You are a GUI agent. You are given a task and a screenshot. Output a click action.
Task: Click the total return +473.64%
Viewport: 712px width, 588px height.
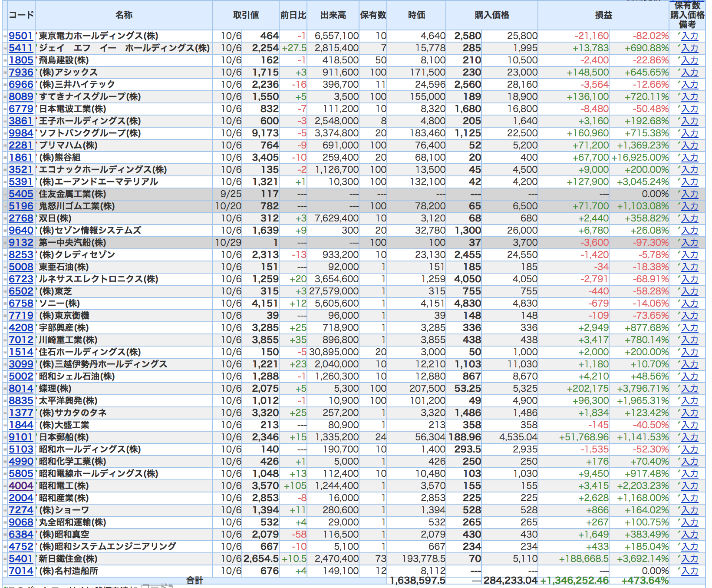(x=645, y=581)
